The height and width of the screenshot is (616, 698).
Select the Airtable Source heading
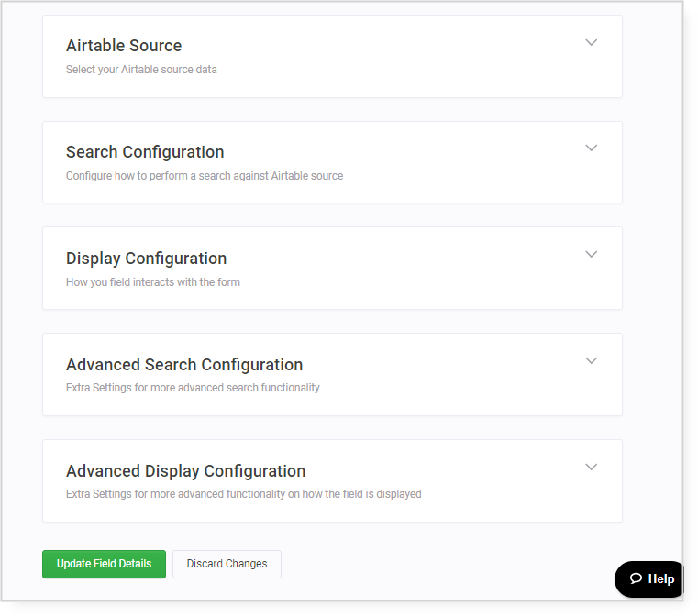coord(124,46)
